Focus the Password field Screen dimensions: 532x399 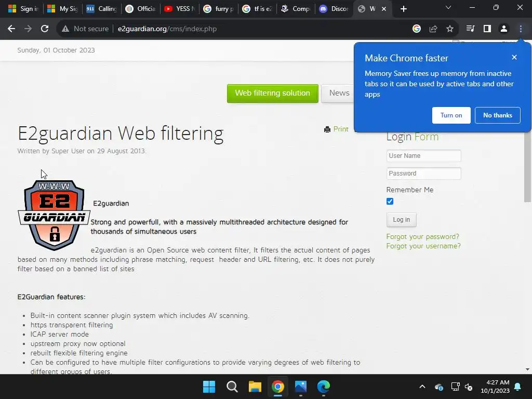click(423, 174)
